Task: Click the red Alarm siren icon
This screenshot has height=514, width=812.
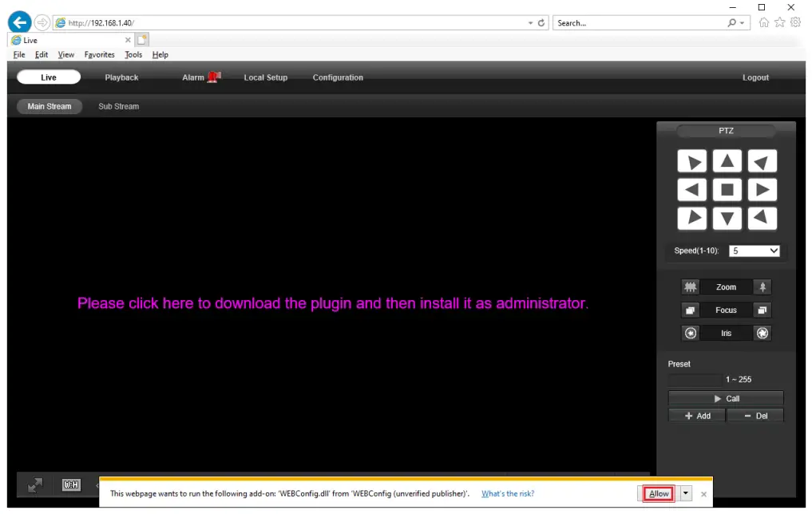Action: click(214, 77)
